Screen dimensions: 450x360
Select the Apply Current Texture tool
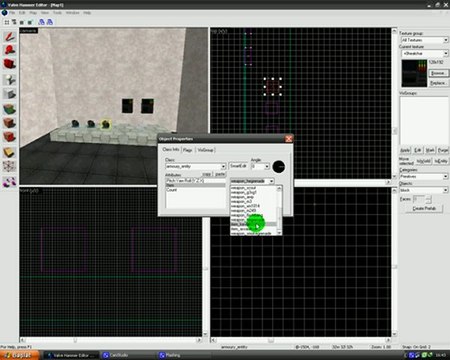[9, 123]
